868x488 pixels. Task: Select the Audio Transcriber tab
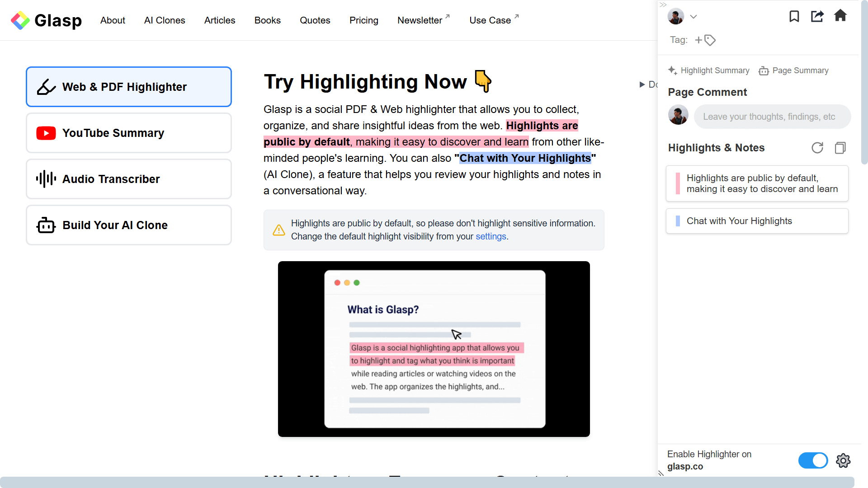pyautogui.click(x=129, y=179)
